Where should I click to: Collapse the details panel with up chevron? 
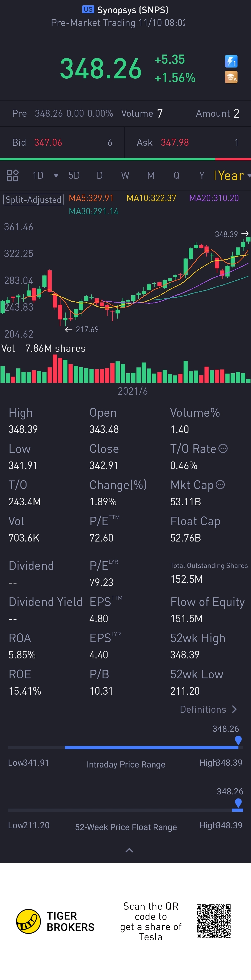pyautogui.click(x=129, y=850)
